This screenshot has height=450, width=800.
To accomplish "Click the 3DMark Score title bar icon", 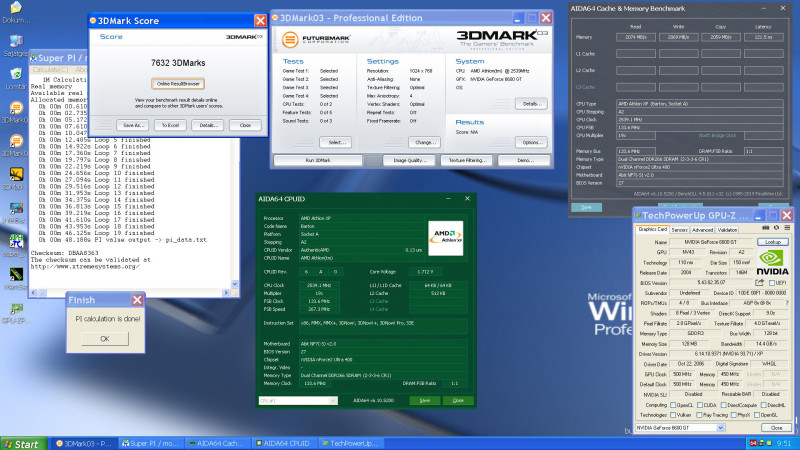I will [93, 20].
